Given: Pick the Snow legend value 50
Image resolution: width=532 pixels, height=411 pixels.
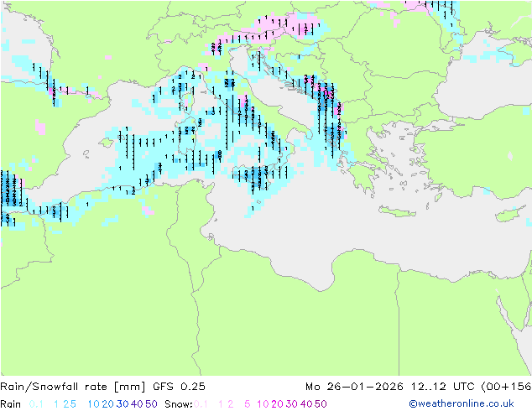Looking at the screenshot, I should tap(321, 404).
